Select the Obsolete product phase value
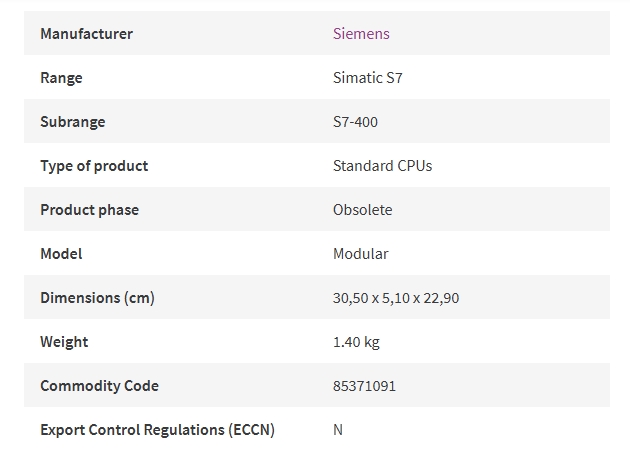This screenshot has height=456, width=630. click(362, 210)
